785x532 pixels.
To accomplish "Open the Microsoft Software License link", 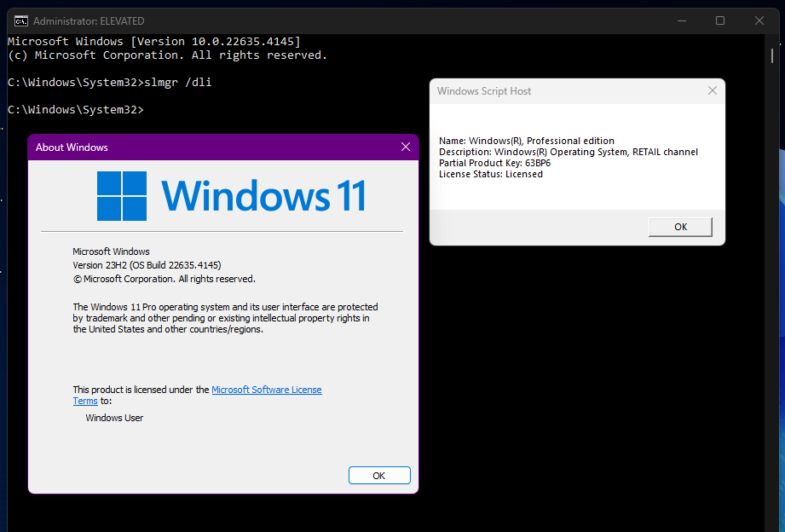I will click(266, 390).
